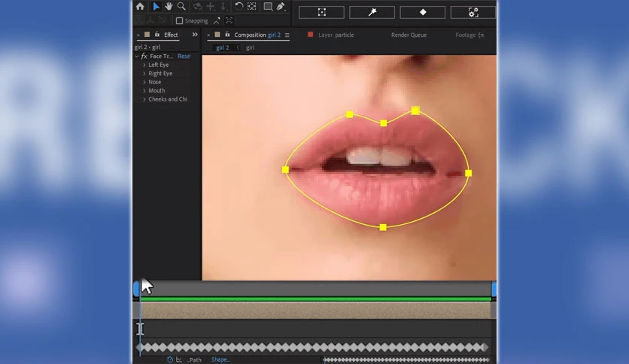Toggle lock icon on Effect panel tab
The image size is (629, 364).
[x=157, y=35]
